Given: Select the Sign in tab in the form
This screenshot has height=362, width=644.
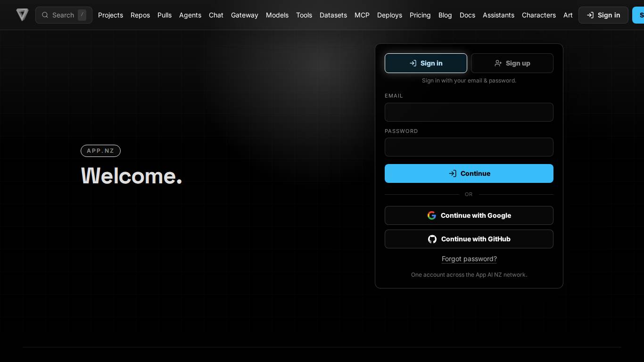Looking at the screenshot, I should (426, 63).
